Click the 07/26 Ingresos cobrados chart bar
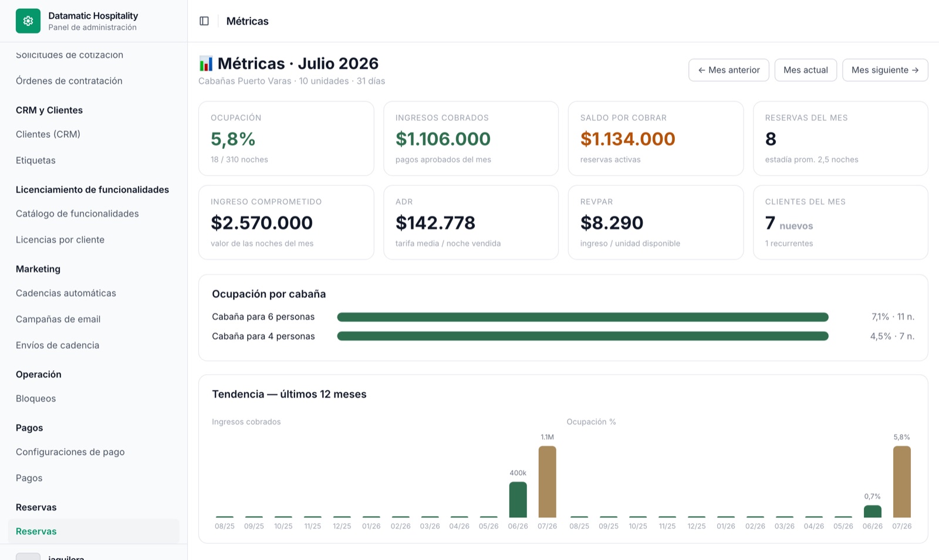 pos(547,481)
